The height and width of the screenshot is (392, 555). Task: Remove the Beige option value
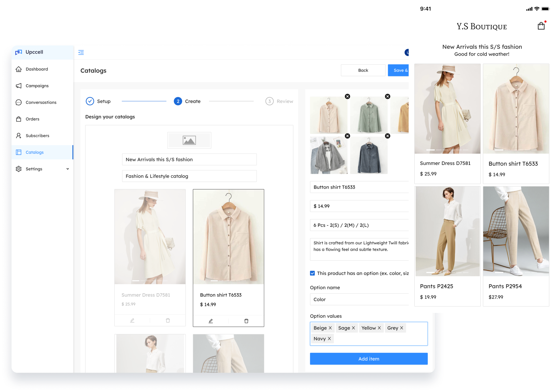[x=330, y=328]
